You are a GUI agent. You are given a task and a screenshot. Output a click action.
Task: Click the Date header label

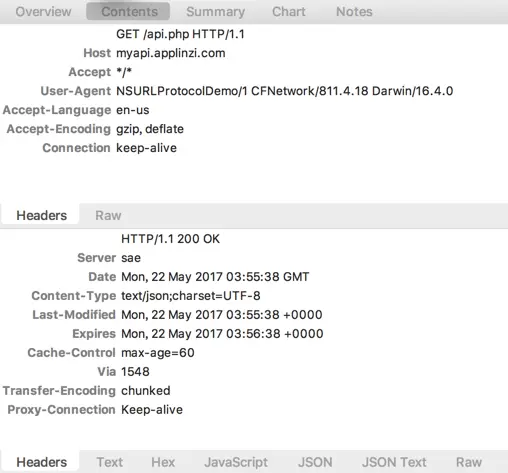[x=102, y=277]
